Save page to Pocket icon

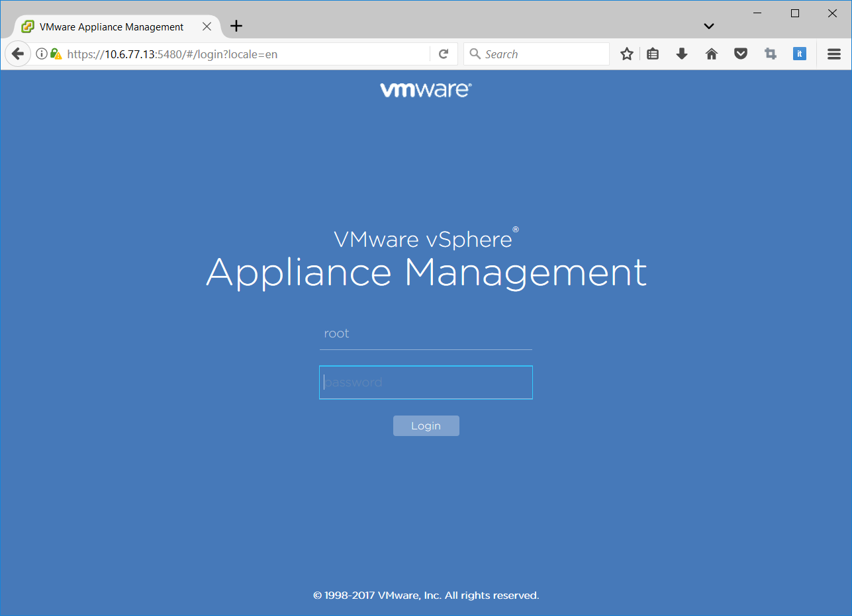(741, 54)
